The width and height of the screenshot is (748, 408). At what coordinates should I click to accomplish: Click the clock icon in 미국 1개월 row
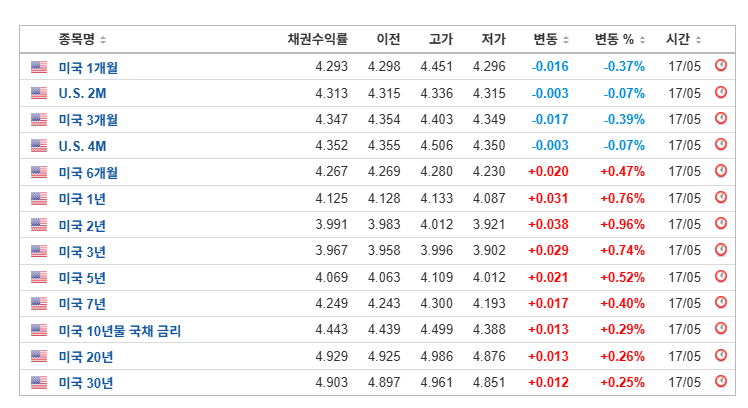point(721,65)
